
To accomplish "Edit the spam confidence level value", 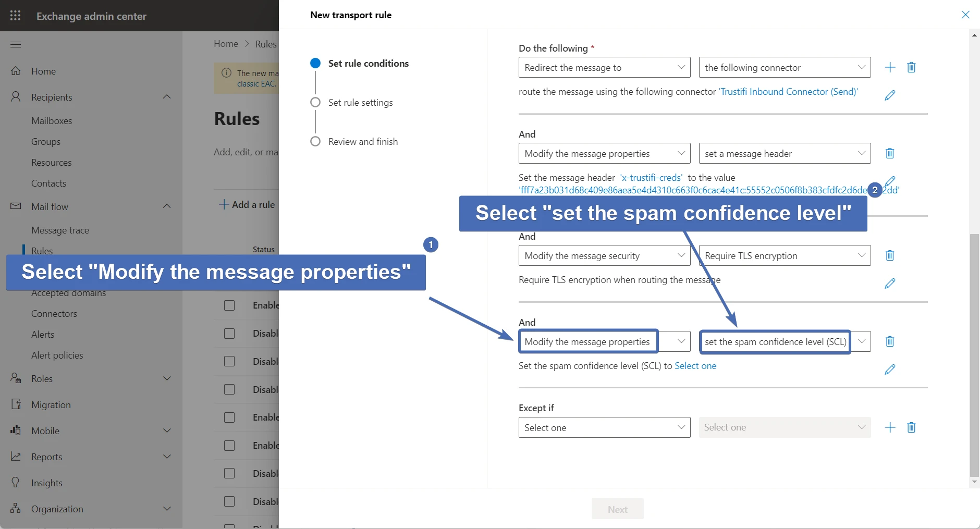I will [x=890, y=370].
